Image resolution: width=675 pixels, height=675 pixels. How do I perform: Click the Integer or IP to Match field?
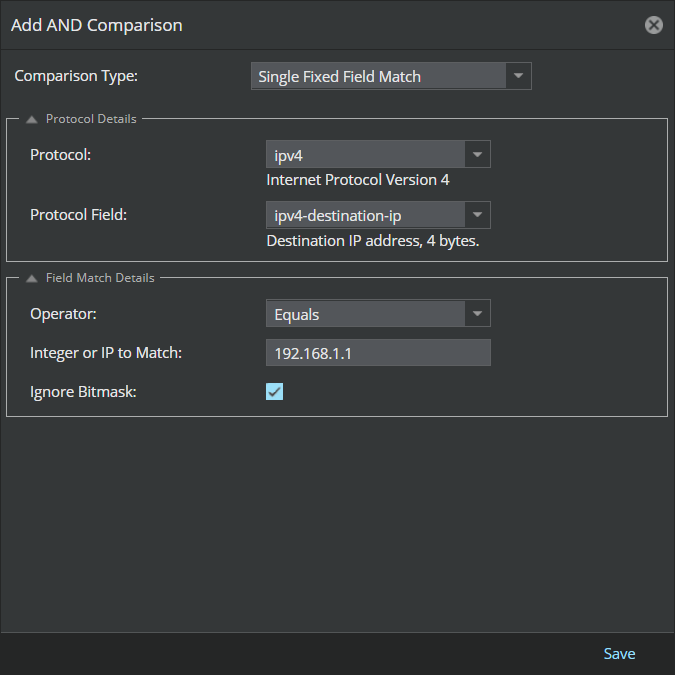pos(378,353)
